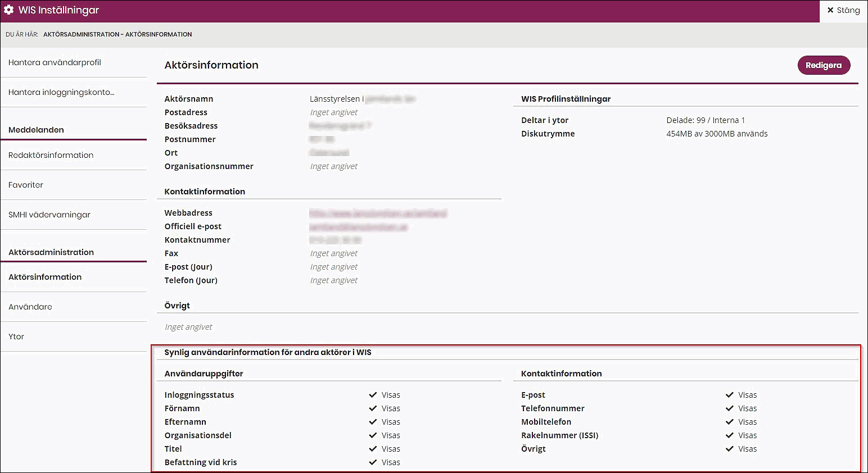Click the settings gear icon in header
Image resolution: width=868 pixels, height=473 pixels.
pyautogui.click(x=9, y=10)
